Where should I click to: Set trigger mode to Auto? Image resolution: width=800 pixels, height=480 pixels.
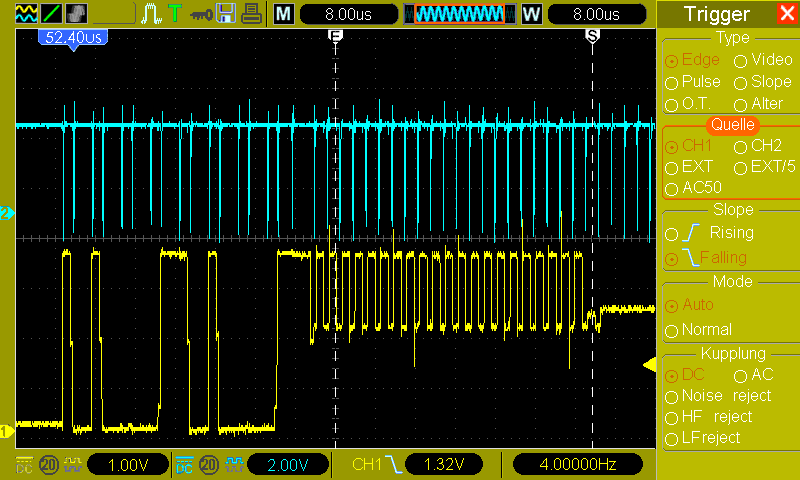(689, 305)
